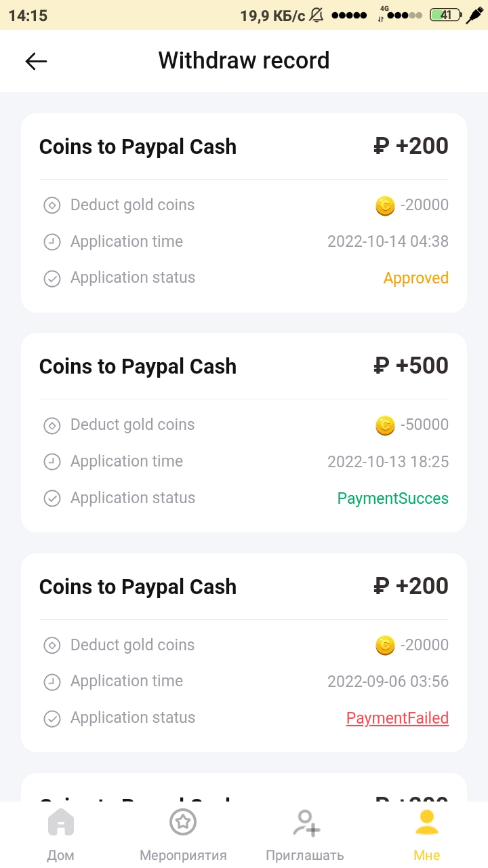Tap the back arrow icon
Image resolution: width=488 pixels, height=868 pixels.
point(36,61)
